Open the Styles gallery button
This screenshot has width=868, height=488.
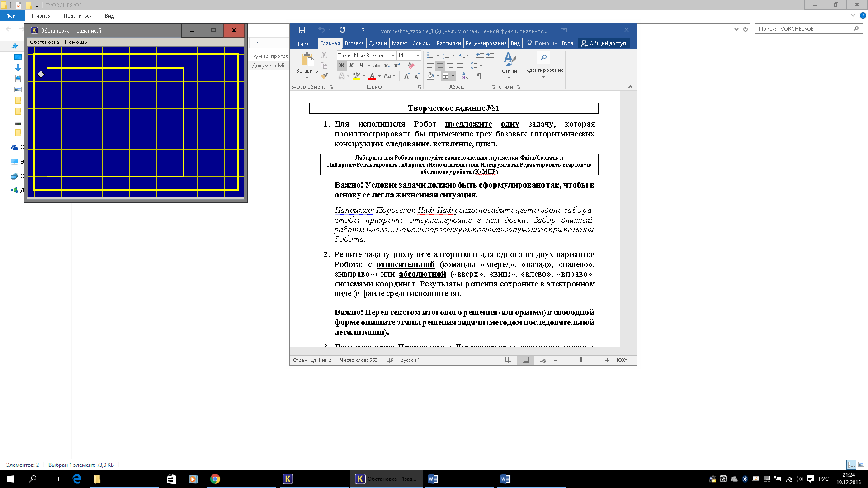[509, 65]
